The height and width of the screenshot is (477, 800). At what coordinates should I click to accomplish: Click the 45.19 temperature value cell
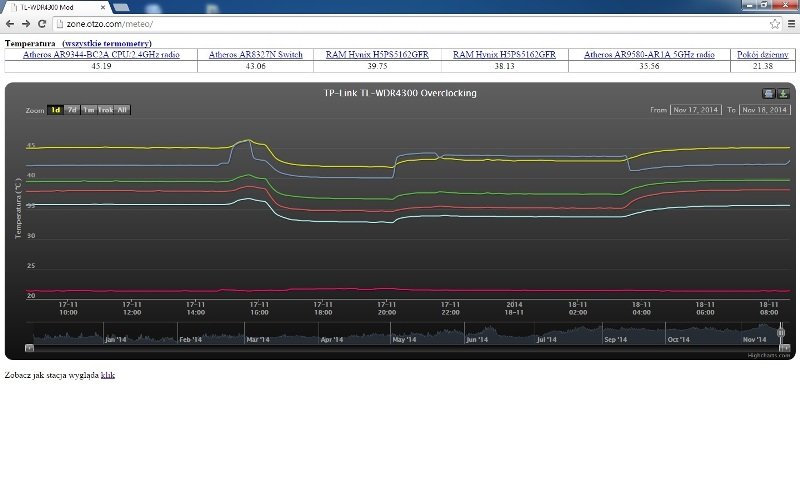pyautogui.click(x=101, y=66)
